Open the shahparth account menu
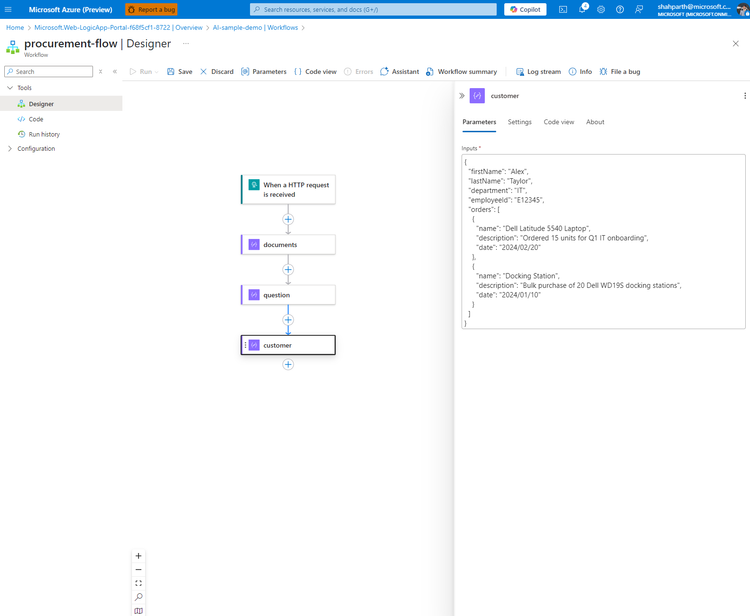Viewport: 750px width, 616px height. click(702, 10)
